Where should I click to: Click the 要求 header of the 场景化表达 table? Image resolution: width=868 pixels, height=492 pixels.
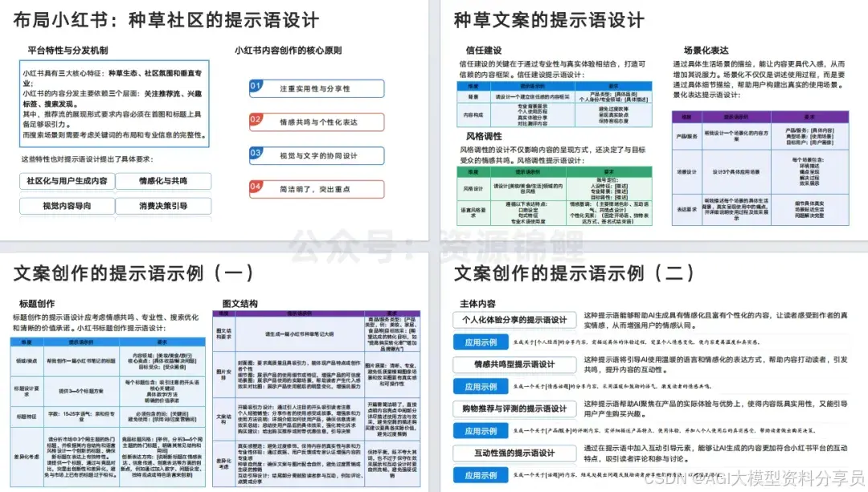point(809,117)
